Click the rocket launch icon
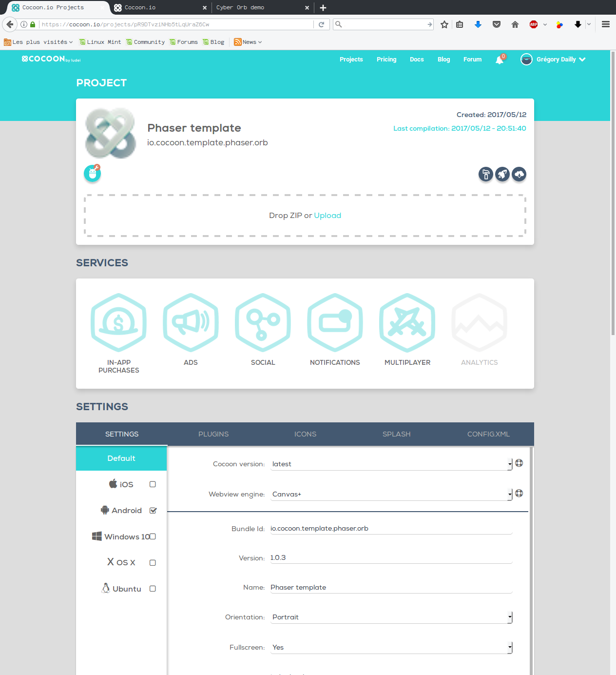The width and height of the screenshot is (616, 675). coord(502,174)
